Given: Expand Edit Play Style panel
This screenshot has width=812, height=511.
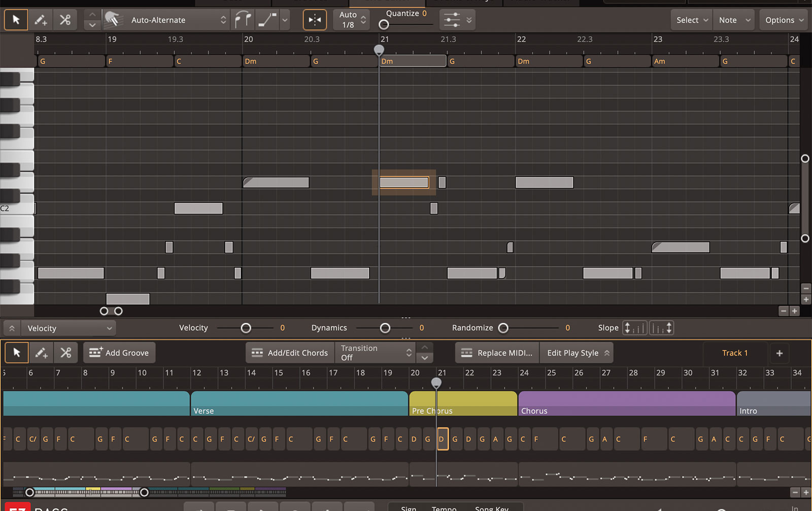Looking at the screenshot, I should tap(578, 353).
